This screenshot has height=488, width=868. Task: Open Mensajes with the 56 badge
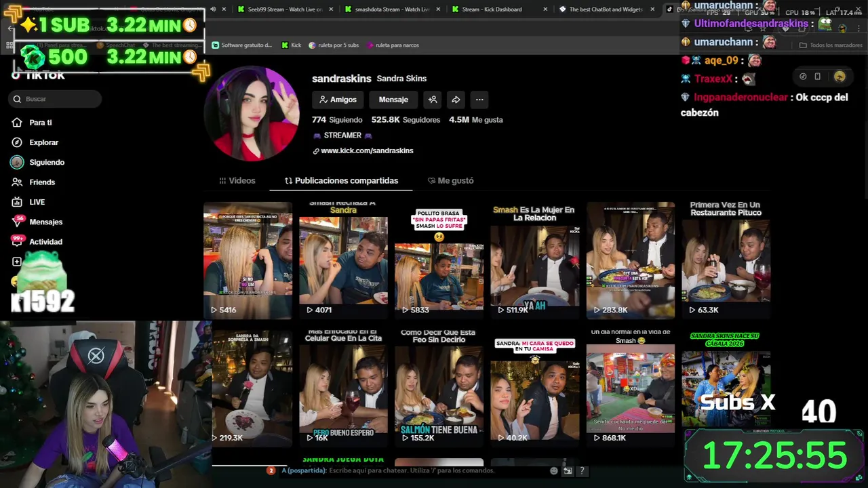(x=37, y=222)
